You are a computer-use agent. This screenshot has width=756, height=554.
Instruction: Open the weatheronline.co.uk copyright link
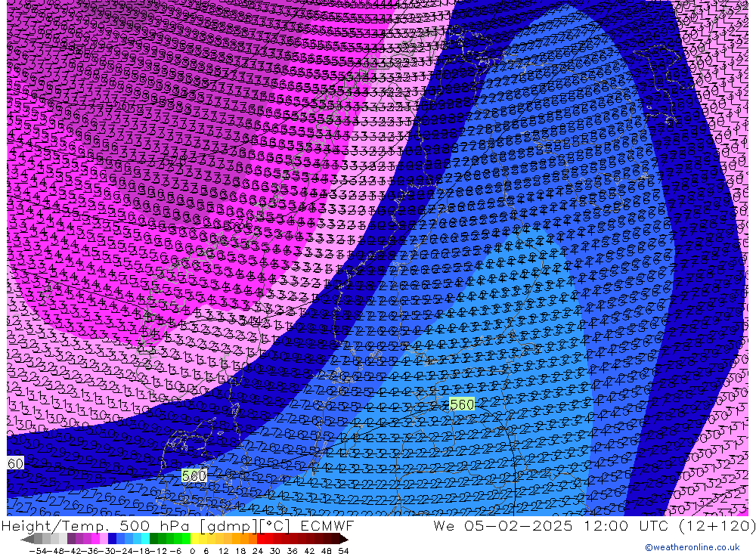(692, 547)
